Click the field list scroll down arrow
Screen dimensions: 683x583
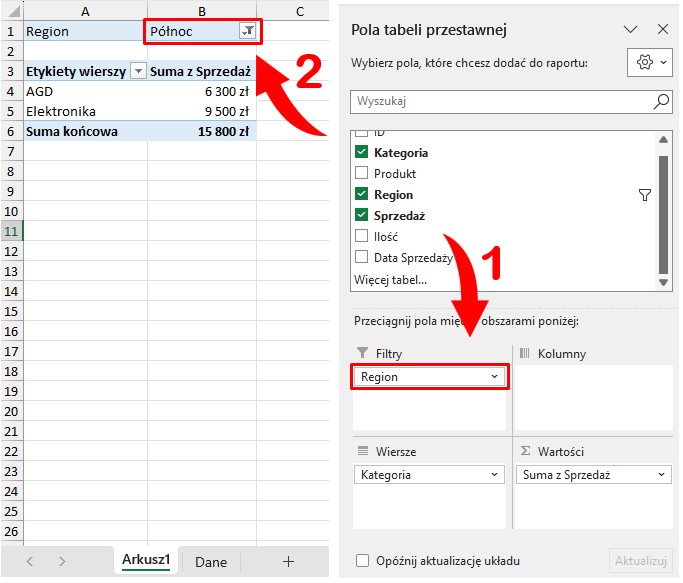click(x=663, y=282)
